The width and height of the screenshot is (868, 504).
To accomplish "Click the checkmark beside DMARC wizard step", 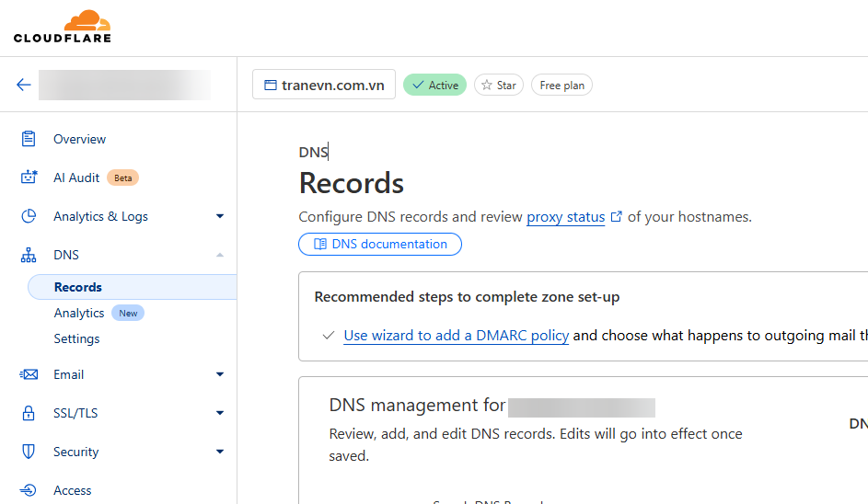I will [329, 336].
